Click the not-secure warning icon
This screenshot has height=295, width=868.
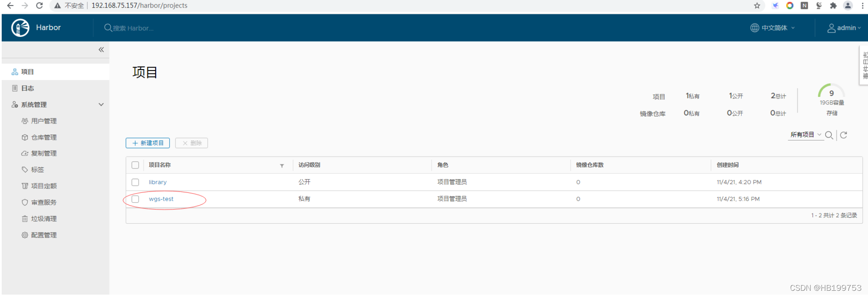click(x=57, y=6)
